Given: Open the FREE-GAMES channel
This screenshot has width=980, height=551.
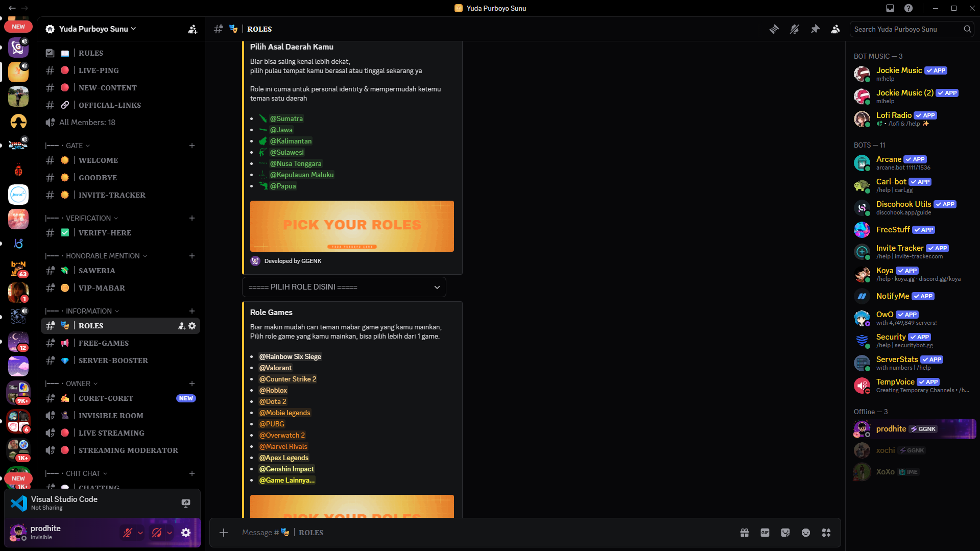Looking at the screenshot, I should 121,343.
